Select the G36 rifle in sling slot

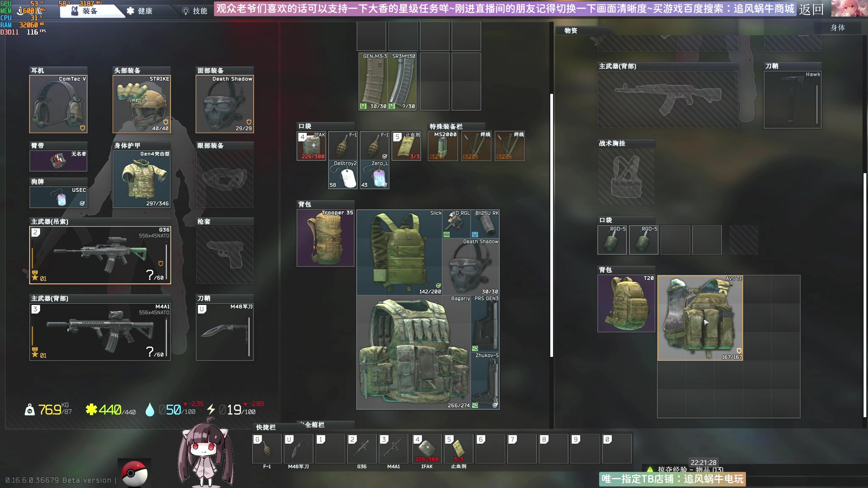tap(100, 255)
